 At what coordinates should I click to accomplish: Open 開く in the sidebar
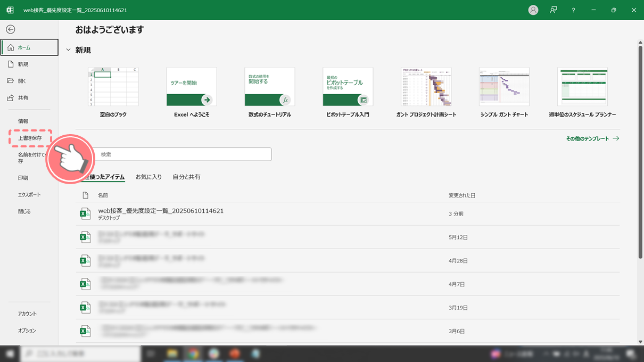tap(29, 81)
